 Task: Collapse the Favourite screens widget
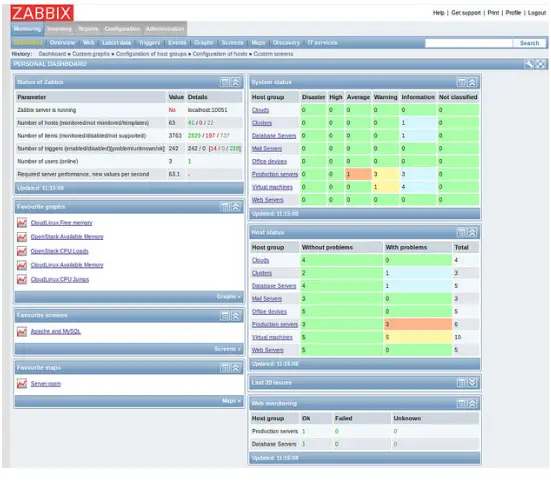tap(236, 316)
